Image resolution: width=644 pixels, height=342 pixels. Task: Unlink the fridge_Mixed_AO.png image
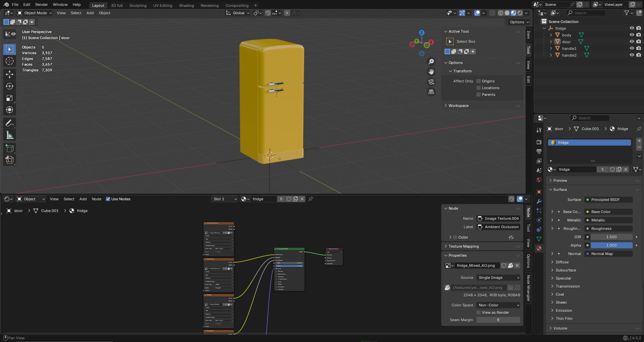point(517,266)
